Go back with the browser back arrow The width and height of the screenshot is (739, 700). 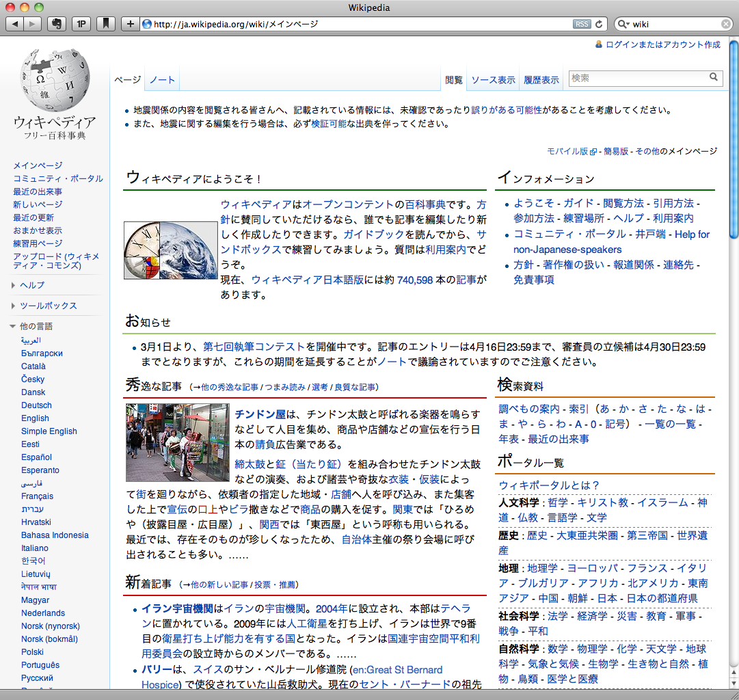pyautogui.click(x=14, y=23)
